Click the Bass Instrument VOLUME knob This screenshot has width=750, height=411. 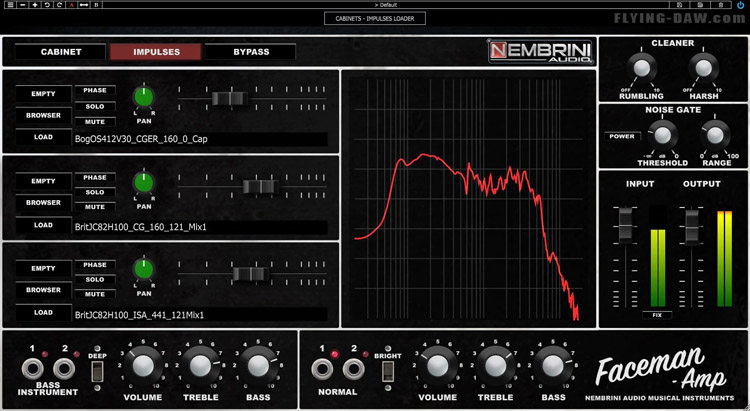coord(143,366)
